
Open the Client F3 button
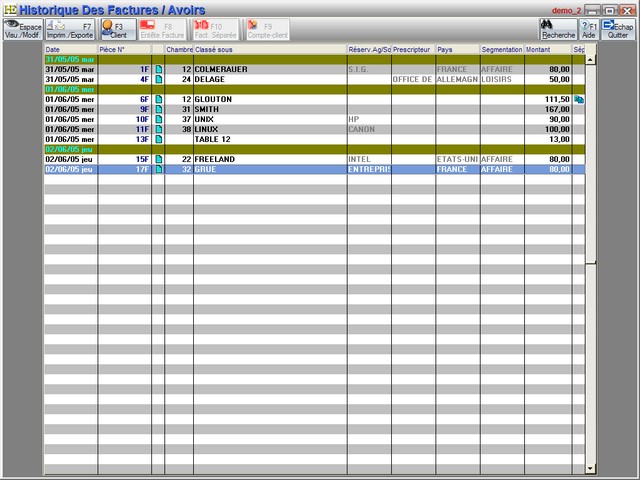(x=118, y=30)
